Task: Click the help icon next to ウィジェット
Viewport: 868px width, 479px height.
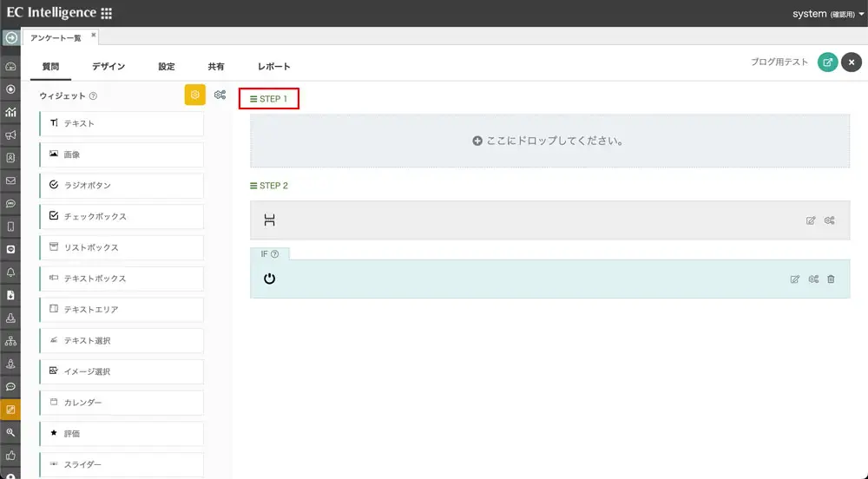Action: pos(93,96)
